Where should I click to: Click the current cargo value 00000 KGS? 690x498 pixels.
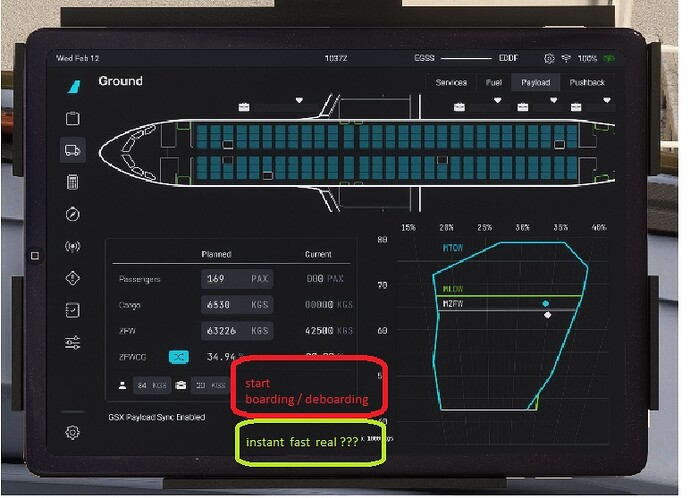(329, 305)
